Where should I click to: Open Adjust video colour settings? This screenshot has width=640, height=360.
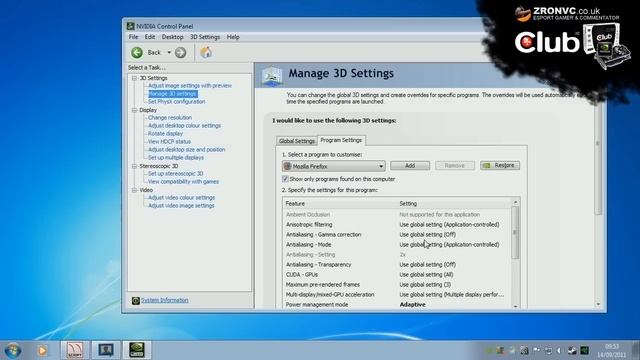pyautogui.click(x=181, y=198)
